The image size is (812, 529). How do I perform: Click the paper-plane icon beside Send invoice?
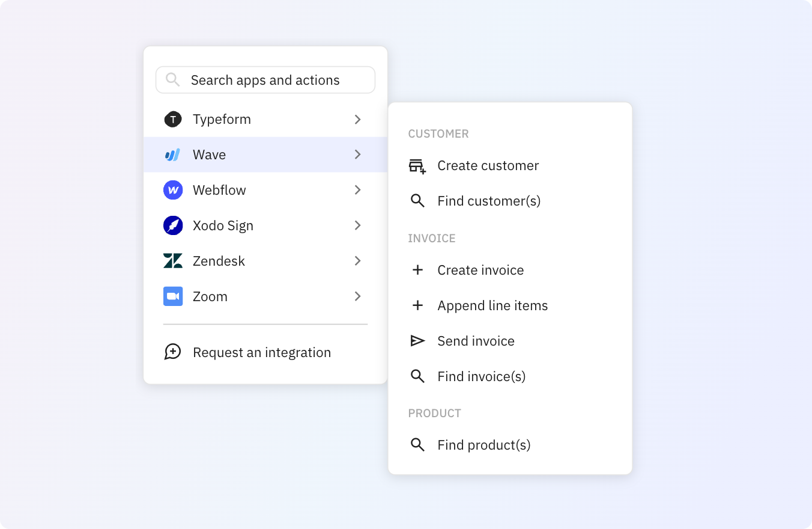pos(417,341)
